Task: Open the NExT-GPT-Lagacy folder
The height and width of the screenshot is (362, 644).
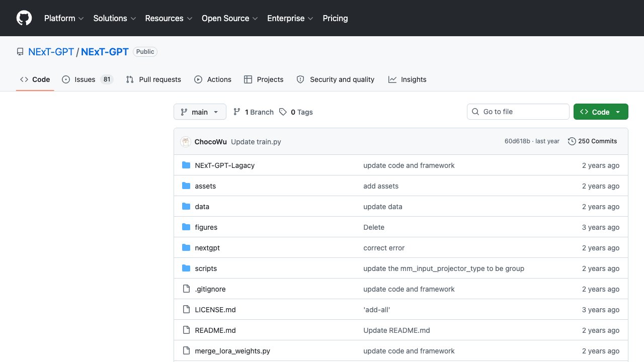Action: point(225,165)
